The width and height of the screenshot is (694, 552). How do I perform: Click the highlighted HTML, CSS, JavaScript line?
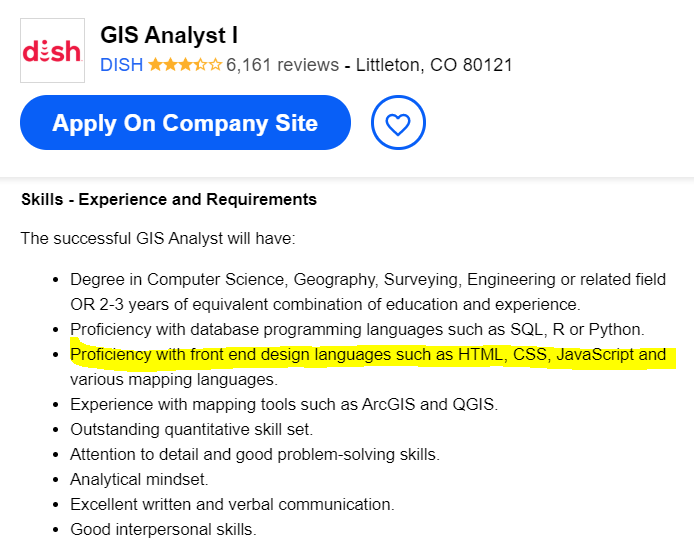[368, 355]
